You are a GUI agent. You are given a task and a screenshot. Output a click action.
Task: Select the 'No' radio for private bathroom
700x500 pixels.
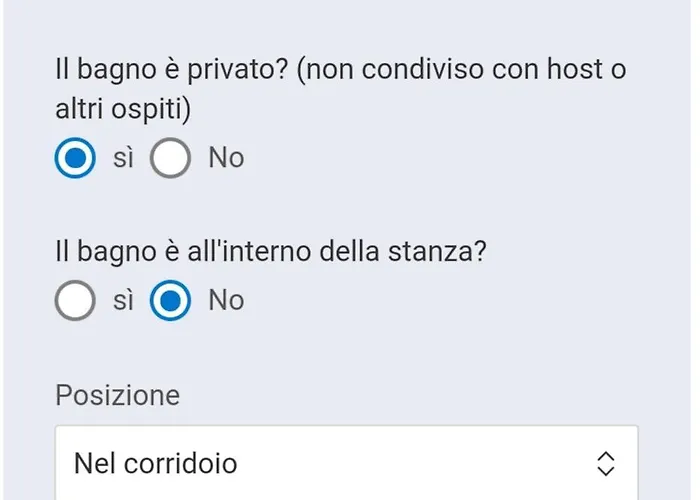pyautogui.click(x=171, y=159)
